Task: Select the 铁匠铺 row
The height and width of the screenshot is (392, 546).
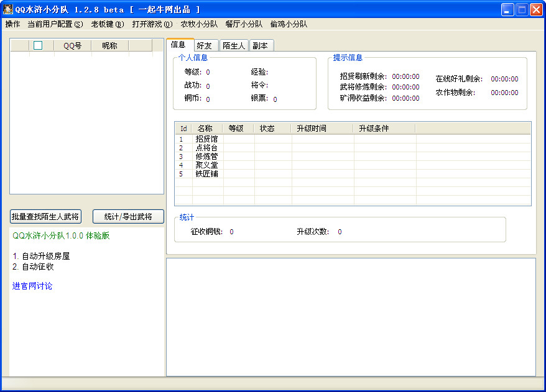Action: coord(353,174)
